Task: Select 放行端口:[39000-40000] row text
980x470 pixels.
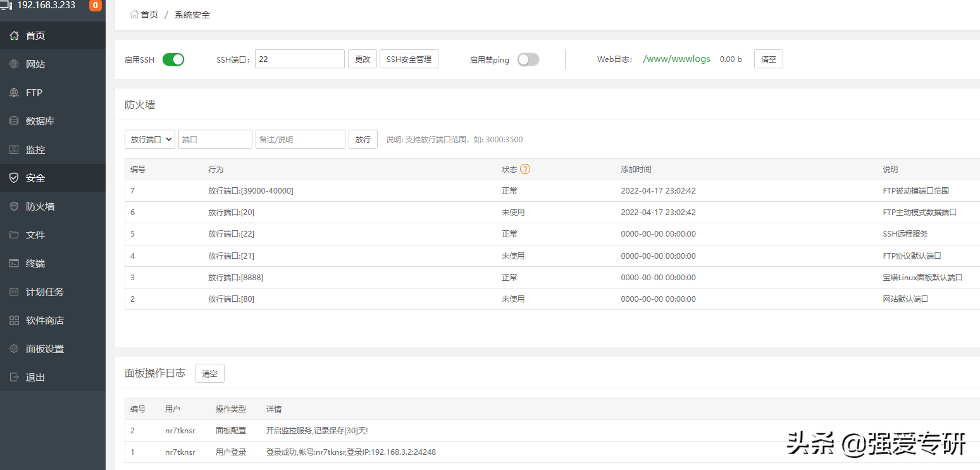Action: pyautogui.click(x=251, y=190)
